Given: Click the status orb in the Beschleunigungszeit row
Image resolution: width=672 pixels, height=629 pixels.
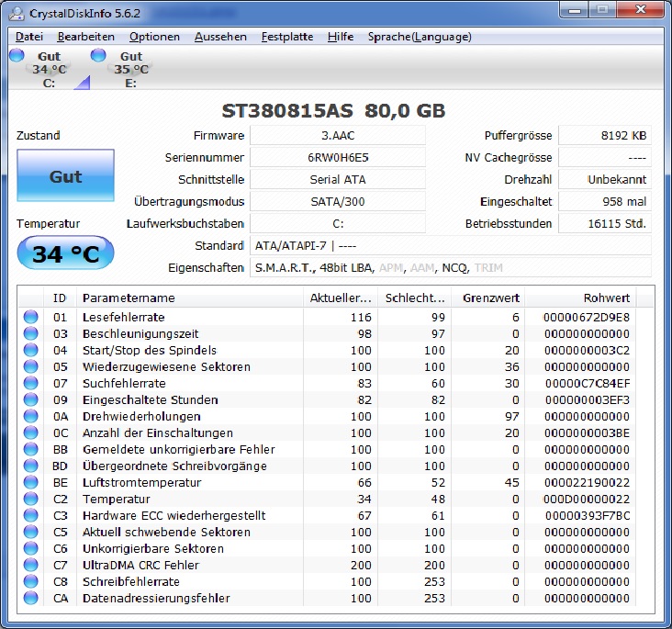Looking at the screenshot, I should tap(30, 333).
